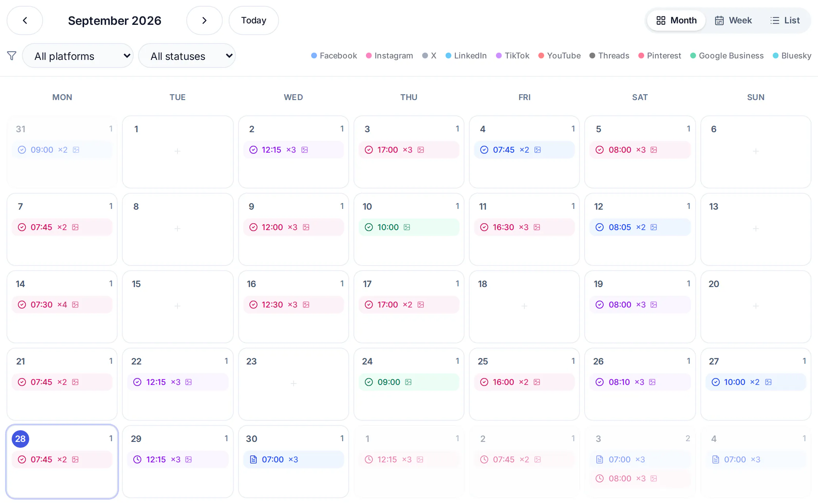Screen dimensions: 818x504
Task: Click image icon on 12:30 post
Action: 306,305
